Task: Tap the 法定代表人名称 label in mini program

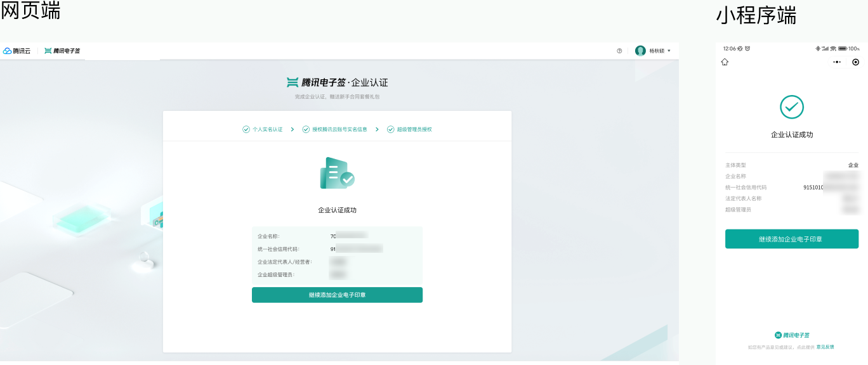Action: point(743,198)
